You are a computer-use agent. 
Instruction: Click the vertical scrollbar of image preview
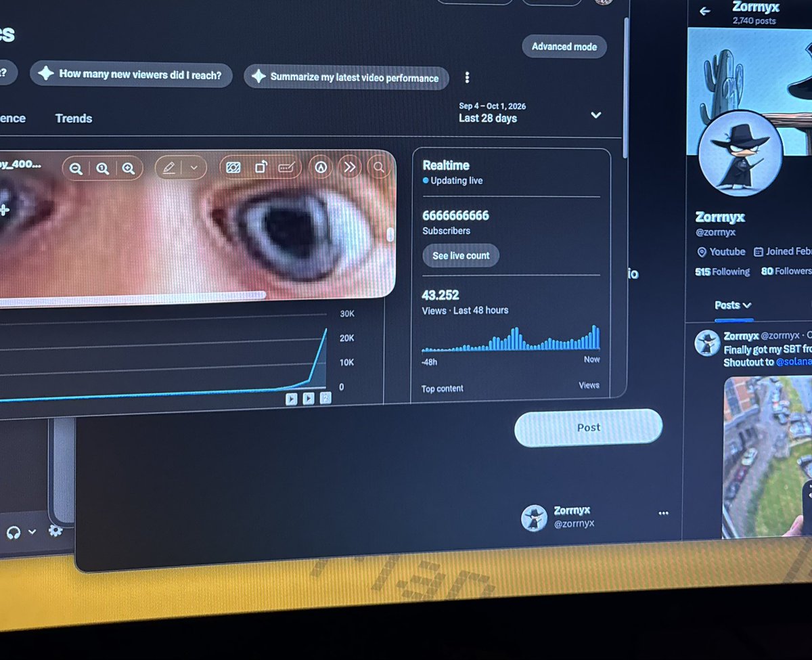click(x=390, y=235)
